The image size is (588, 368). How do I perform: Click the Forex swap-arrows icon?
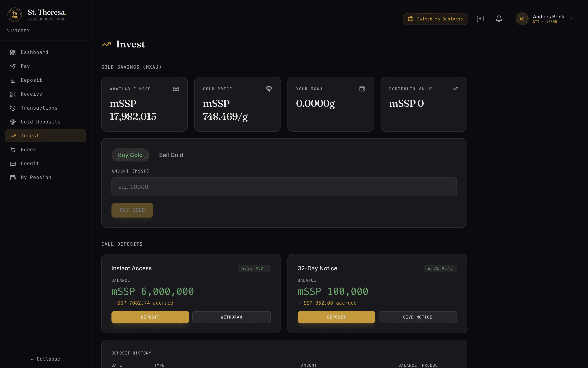coord(13,150)
